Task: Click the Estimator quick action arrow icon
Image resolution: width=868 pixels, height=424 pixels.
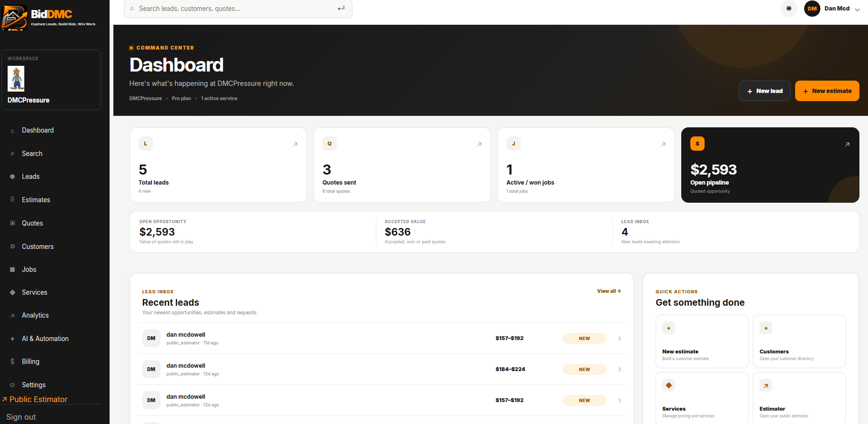Action: 766,385
